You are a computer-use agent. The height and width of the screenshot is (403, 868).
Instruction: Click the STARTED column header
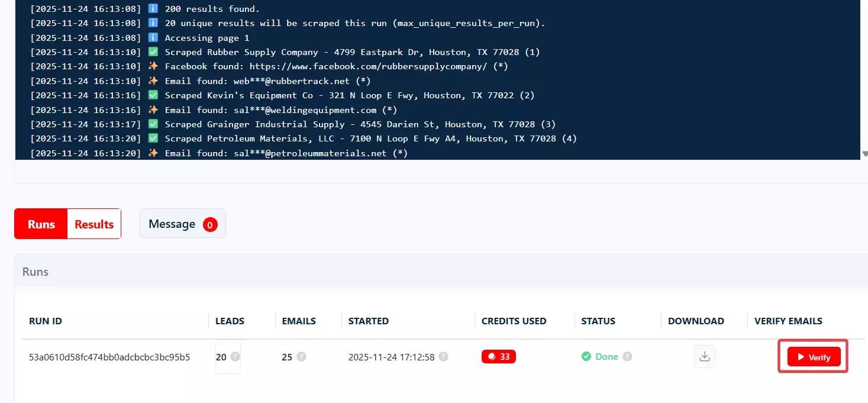(x=368, y=321)
